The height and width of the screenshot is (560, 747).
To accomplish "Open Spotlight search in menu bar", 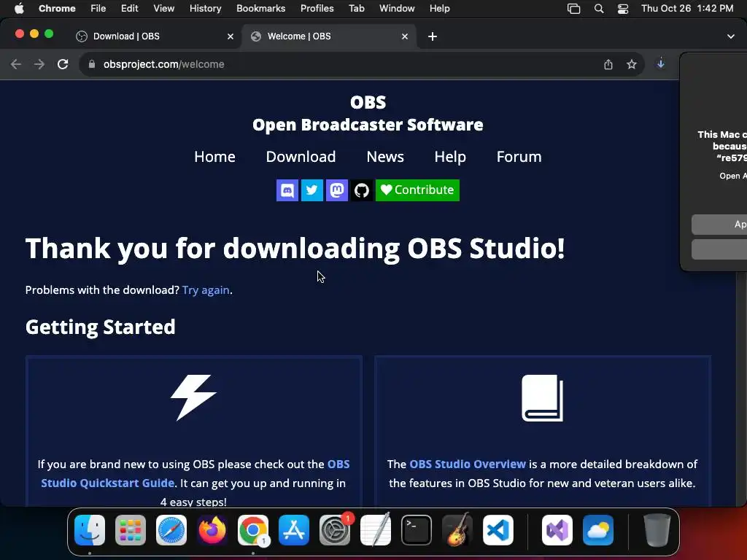I will 599,9.
